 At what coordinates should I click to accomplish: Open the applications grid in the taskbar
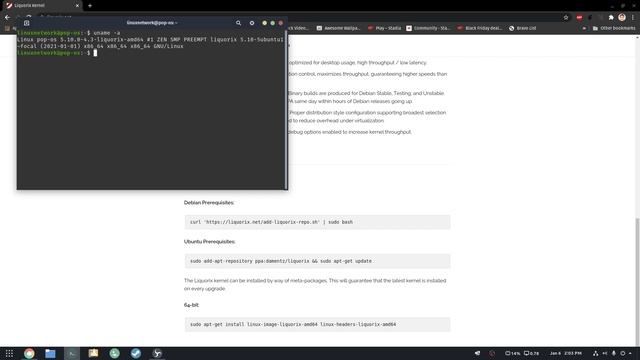tap(9, 353)
